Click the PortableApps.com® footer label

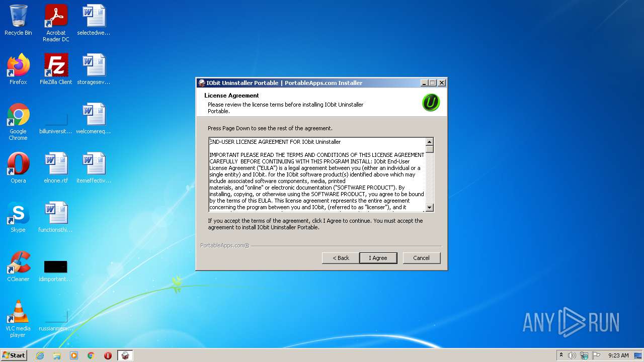[225, 245]
